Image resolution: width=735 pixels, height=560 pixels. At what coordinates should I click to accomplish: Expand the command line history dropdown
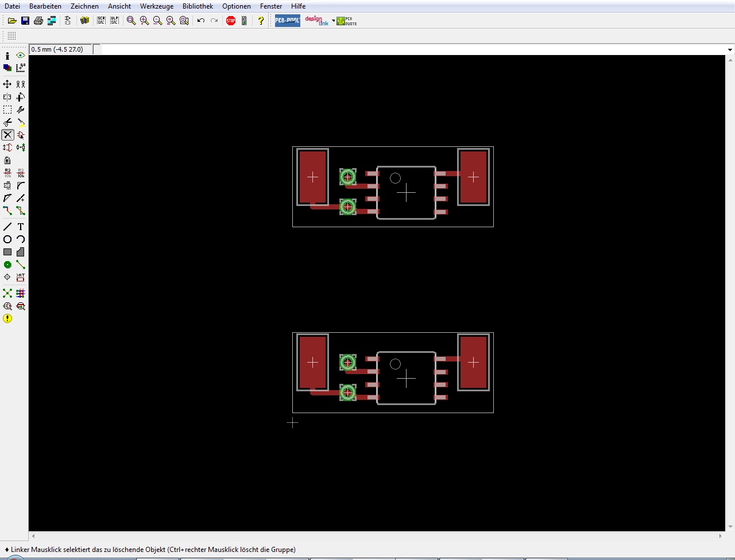coord(730,49)
